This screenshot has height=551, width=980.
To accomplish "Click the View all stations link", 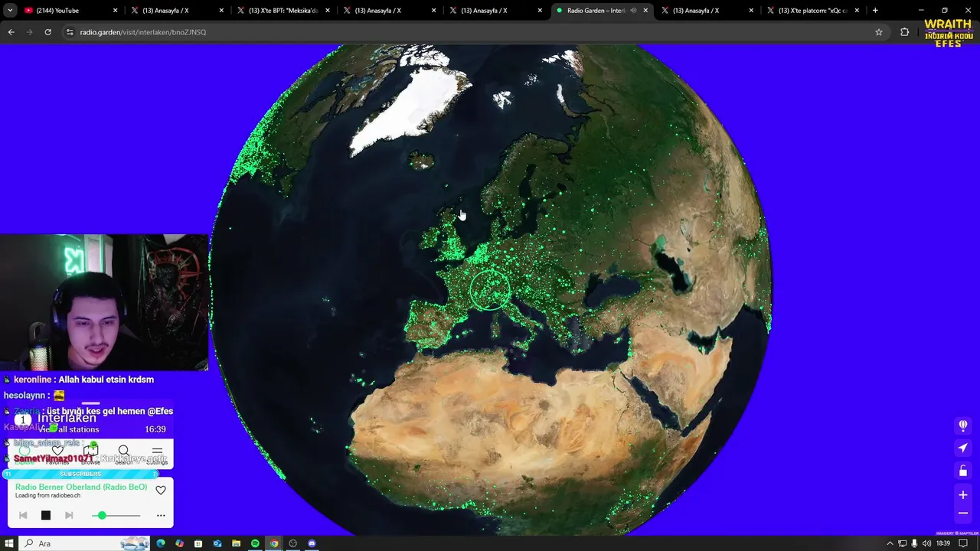I will pos(70,429).
